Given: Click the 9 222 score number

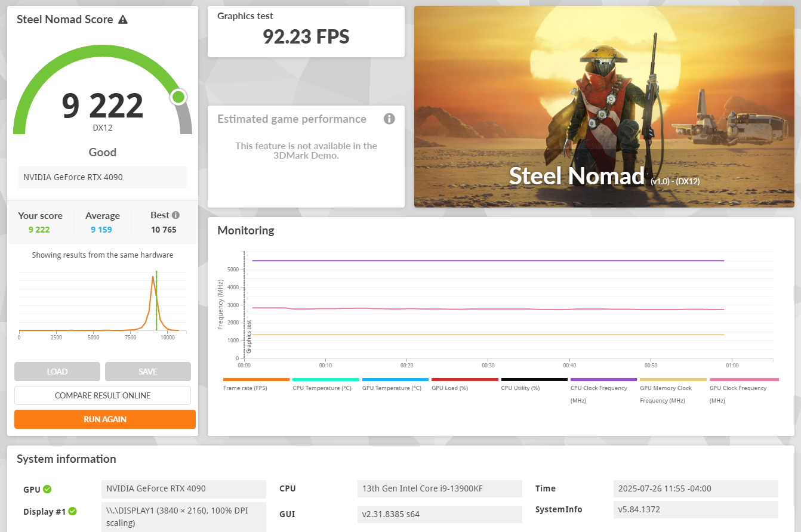Looking at the screenshot, I should pos(103,105).
